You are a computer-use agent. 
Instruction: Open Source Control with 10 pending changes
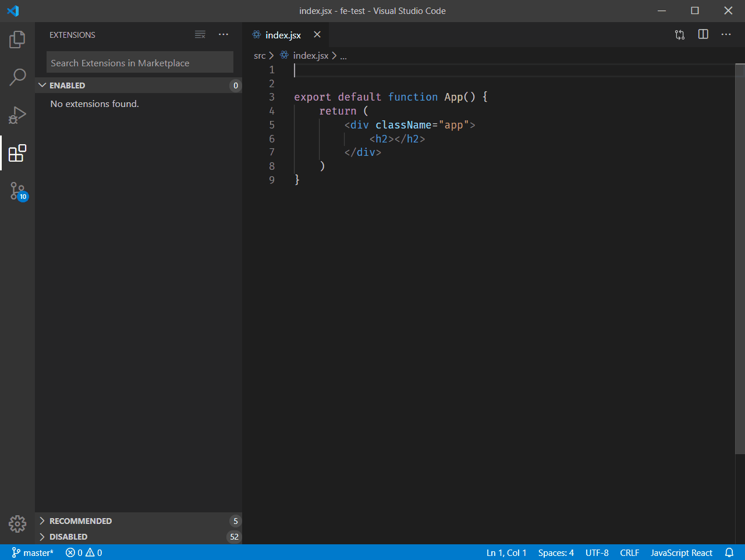coord(17,192)
